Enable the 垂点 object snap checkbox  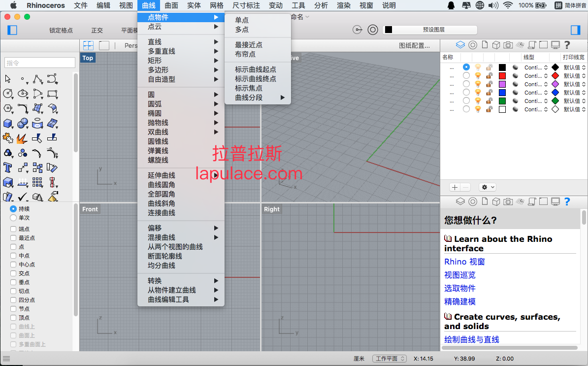[x=13, y=282]
